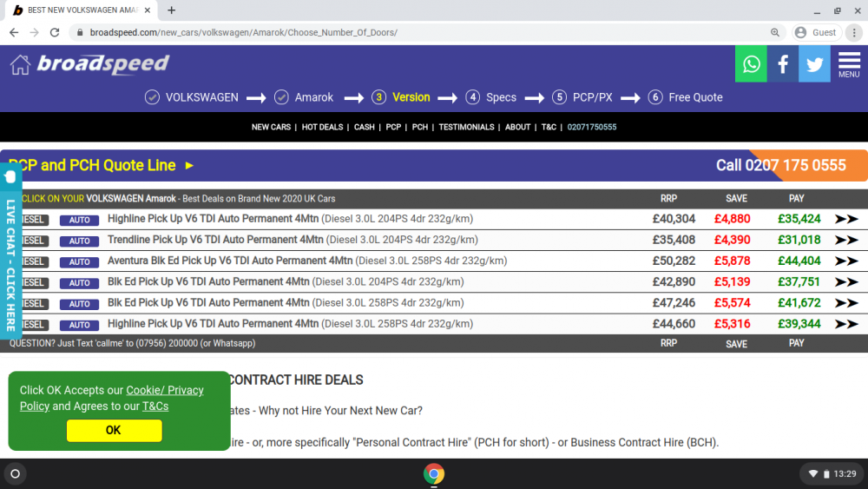Click the browser forward arrow
868x489 pixels.
tap(35, 33)
